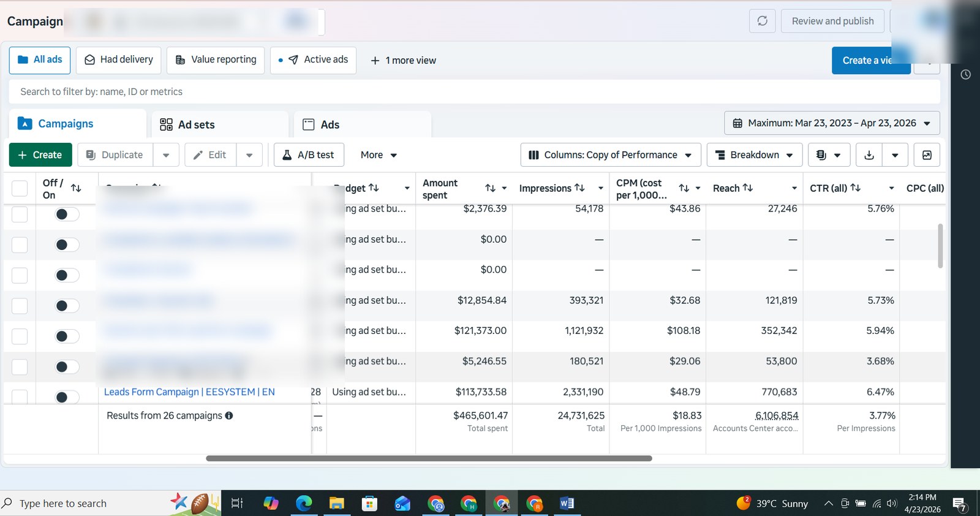
Task: Check the box for the $12,854.84 campaign row
Action: 20,306
